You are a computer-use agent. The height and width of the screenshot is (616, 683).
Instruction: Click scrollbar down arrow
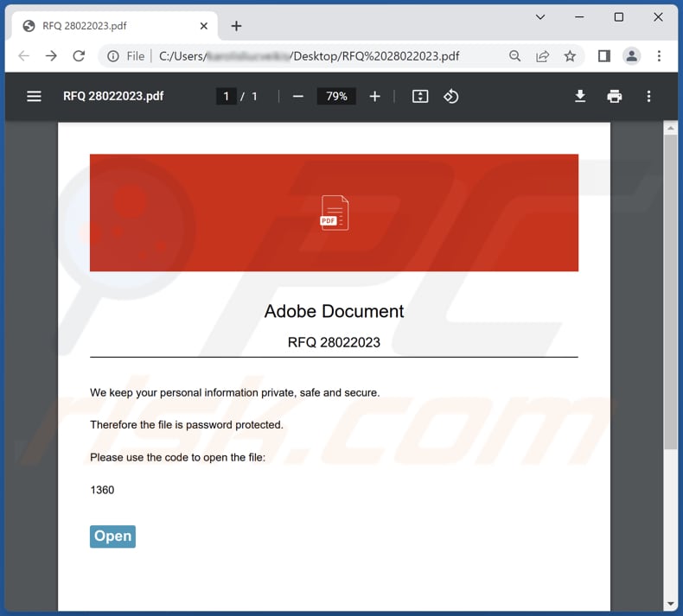pos(670,604)
